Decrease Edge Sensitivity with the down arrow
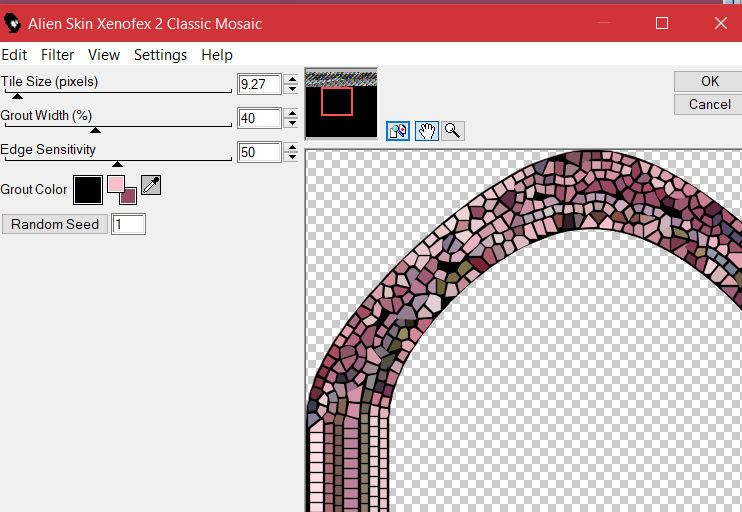742x512 pixels. (x=292, y=157)
